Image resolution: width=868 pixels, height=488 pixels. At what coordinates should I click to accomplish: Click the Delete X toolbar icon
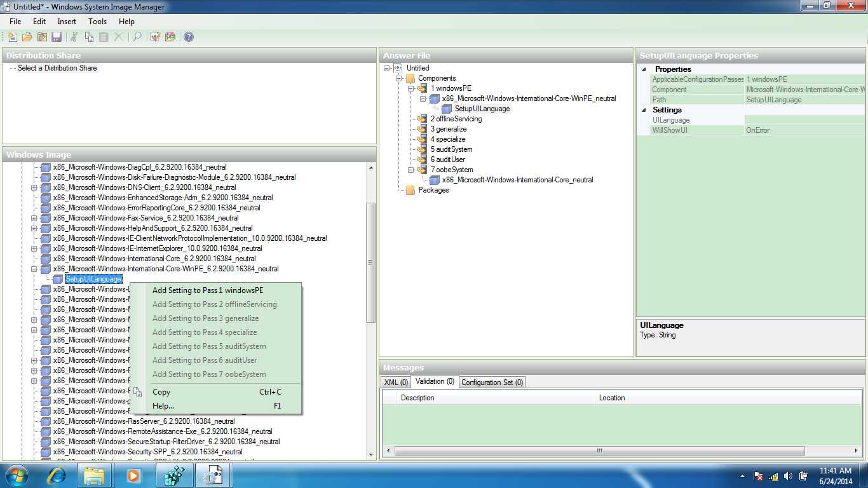pos(118,37)
